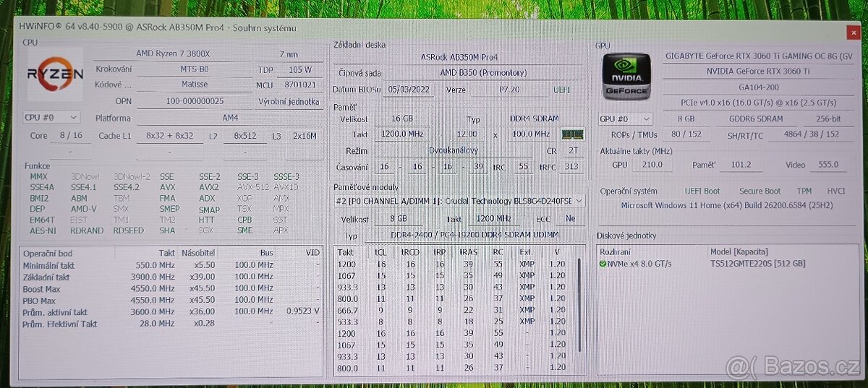
Task: Click the AES-NI feature label
Action: pyautogui.click(x=42, y=230)
